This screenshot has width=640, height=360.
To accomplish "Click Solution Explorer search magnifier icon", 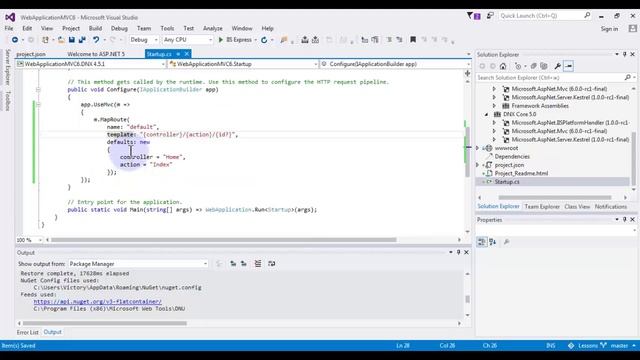I will (x=628, y=77).
